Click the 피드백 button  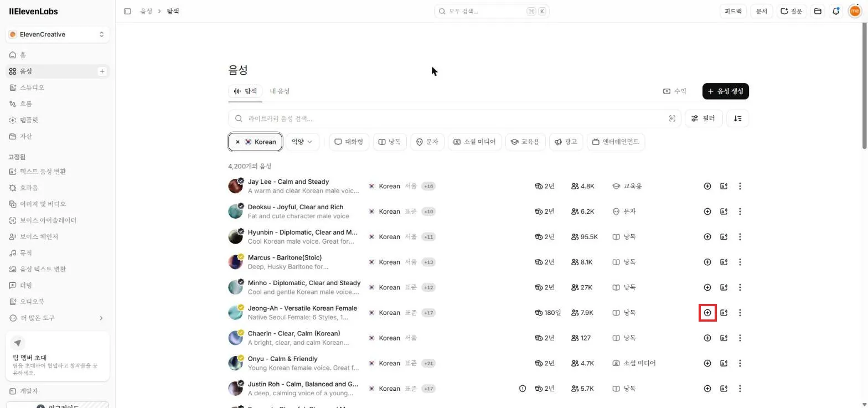point(733,11)
